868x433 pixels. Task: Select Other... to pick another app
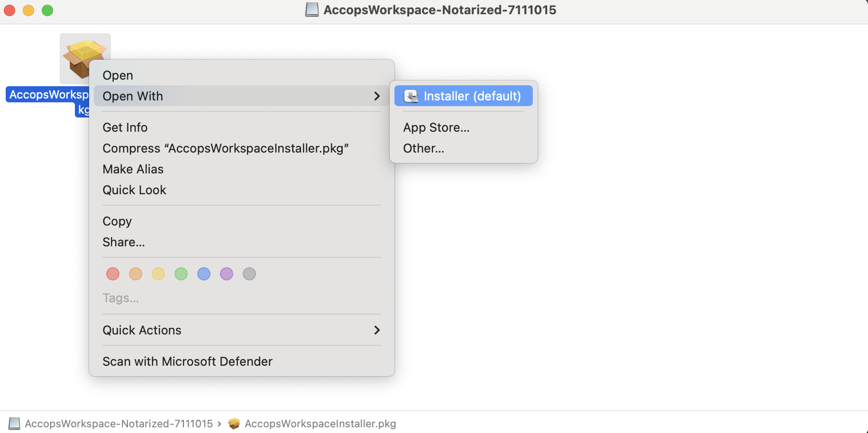(423, 148)
